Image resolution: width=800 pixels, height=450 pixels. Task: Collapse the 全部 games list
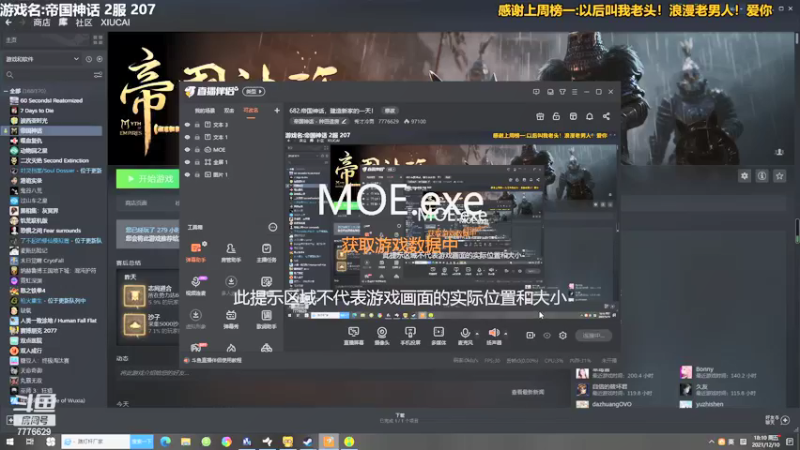pos(6,91)
